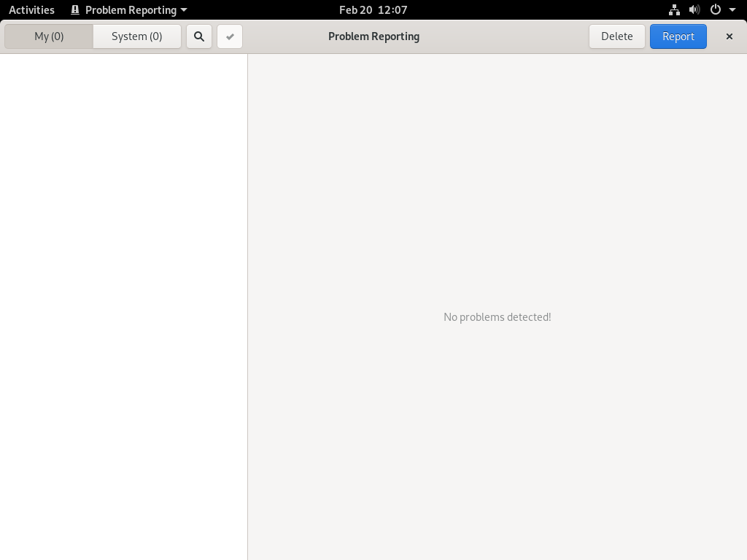Click the blue Report button
Image resolution: width=747 pixels, height=560 pixels.
point(678,36)
